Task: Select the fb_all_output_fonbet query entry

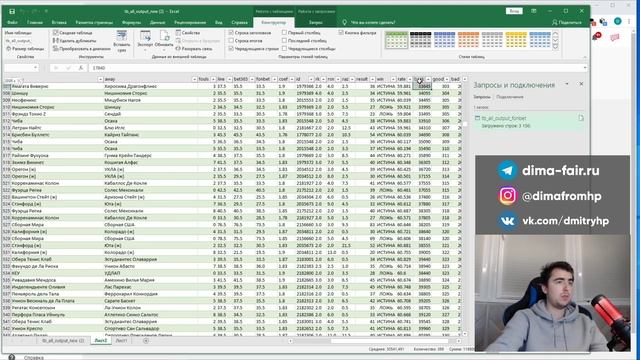Action: [529, 122]
